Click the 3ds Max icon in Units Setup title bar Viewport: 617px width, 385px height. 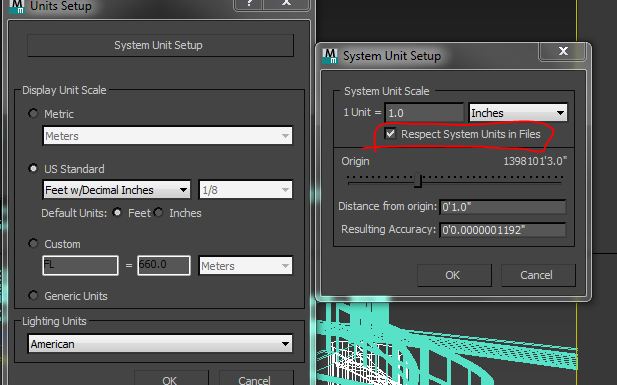[16, 6]
